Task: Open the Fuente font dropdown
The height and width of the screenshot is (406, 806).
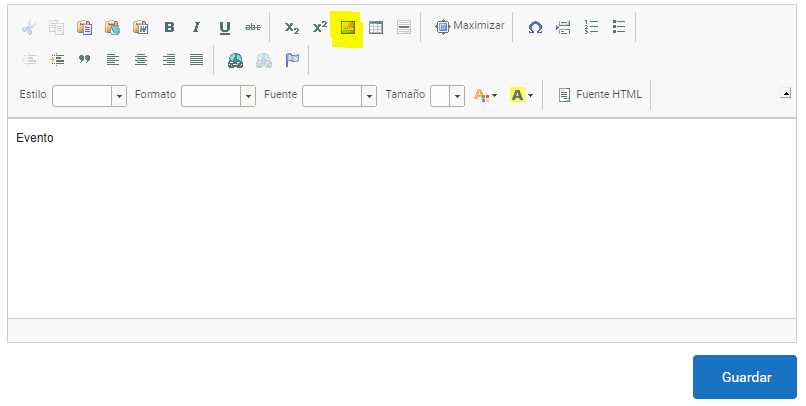Action: click(x=339, y=96)
